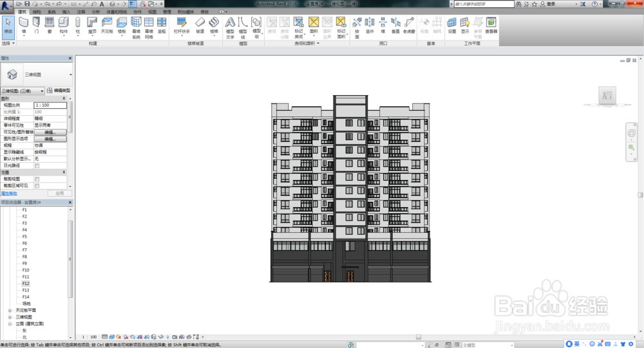Viewport: 644px width, 348px height.
Task: Click 编辑 button for 图形显示选项
Action: tap(50, 139)
